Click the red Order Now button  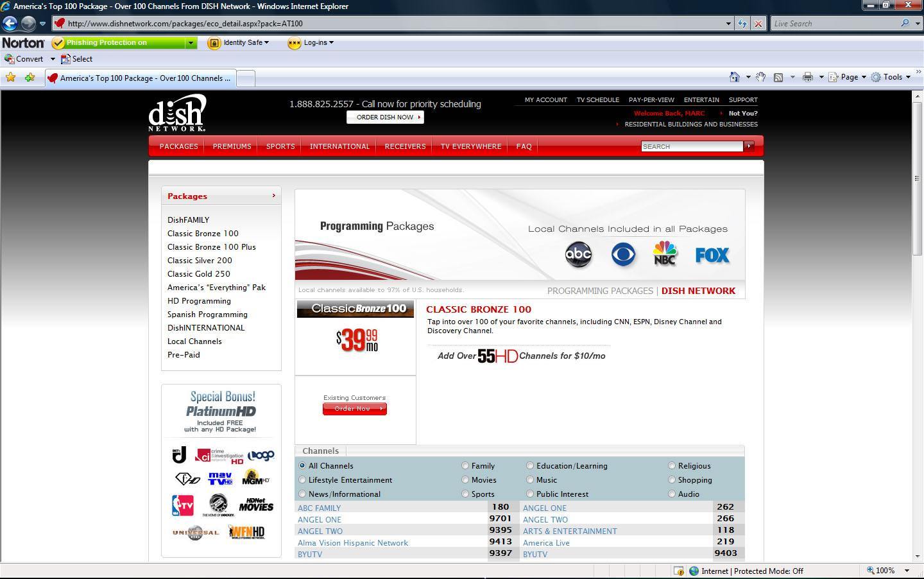(355, 409)
